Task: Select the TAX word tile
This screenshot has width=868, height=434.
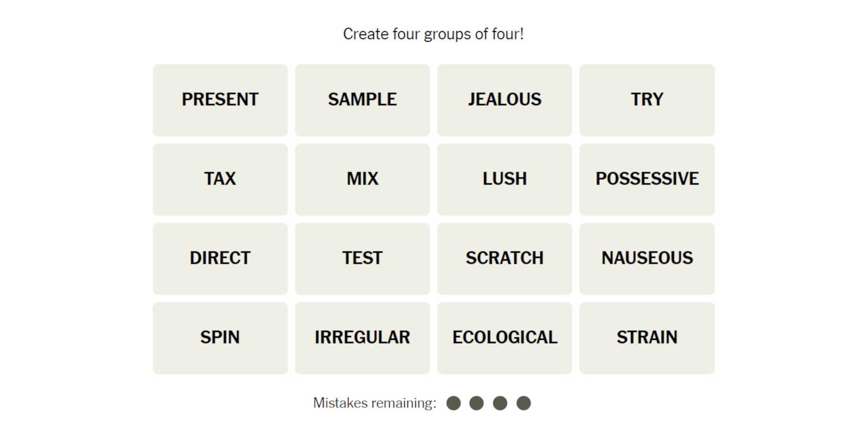Action: [220, 179]
